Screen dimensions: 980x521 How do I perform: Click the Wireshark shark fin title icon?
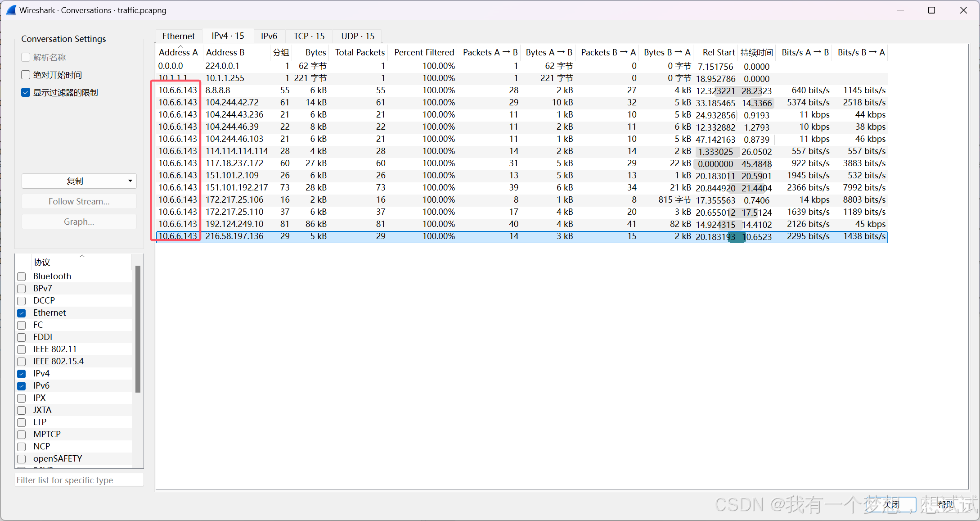[11, 10]
